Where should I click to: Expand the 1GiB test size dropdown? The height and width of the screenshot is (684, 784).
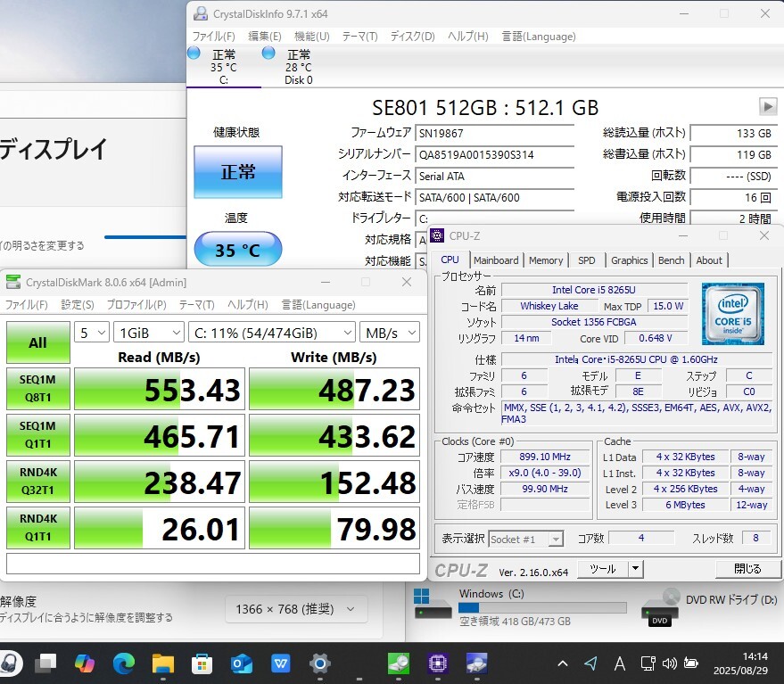[148, 333]
